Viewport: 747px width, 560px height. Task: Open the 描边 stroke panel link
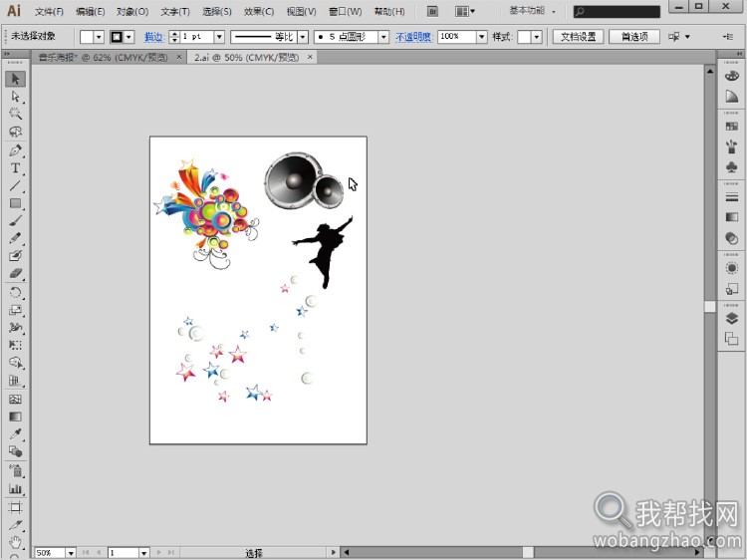pos(153,37)
